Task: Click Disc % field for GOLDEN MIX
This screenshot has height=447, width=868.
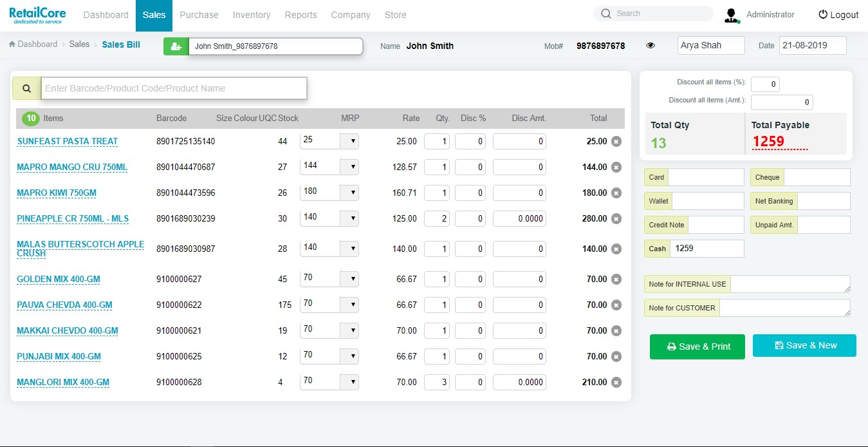Action: (470, 280)
